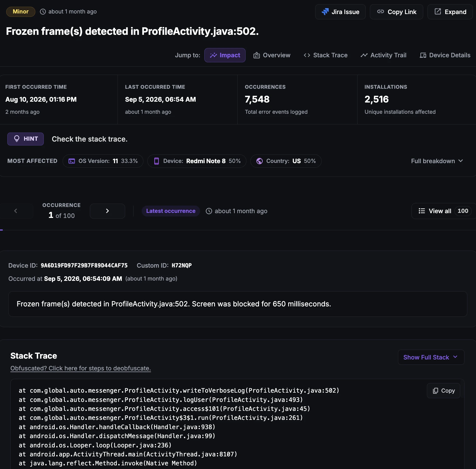View all 100 occurrences
The image size is (476, 469).
click(x=444, y=211)
